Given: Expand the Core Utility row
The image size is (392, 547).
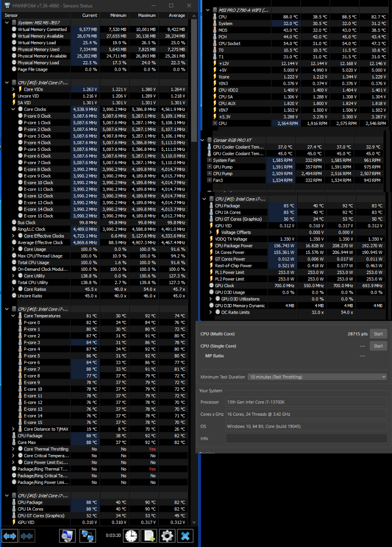Looking at the screenshot, I should tap(14, 276).
